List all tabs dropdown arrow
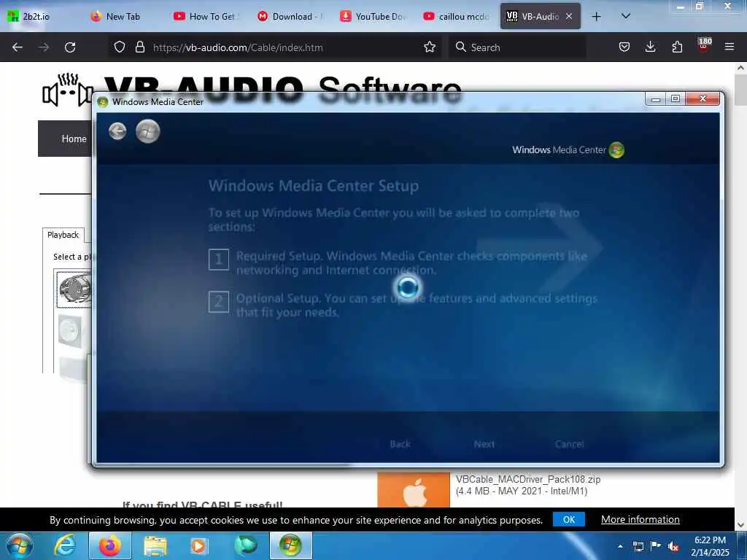747x560 pixels. (x=626, y=17)
